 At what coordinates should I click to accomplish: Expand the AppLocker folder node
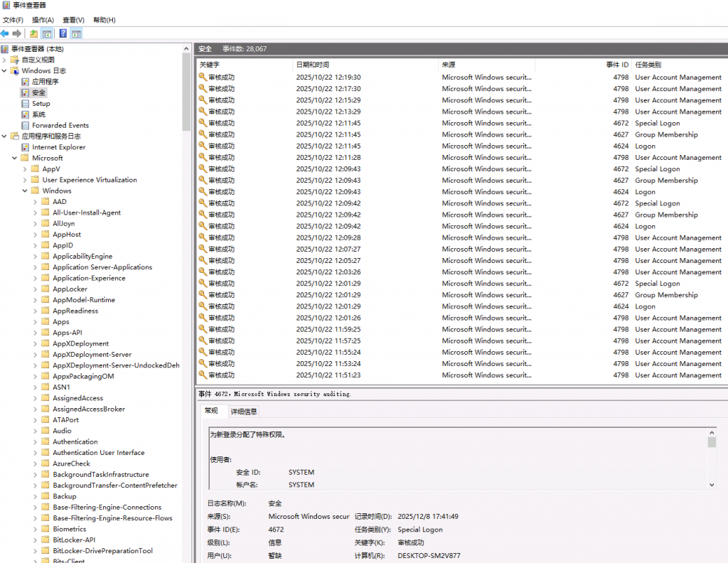(x=36, y=289)
